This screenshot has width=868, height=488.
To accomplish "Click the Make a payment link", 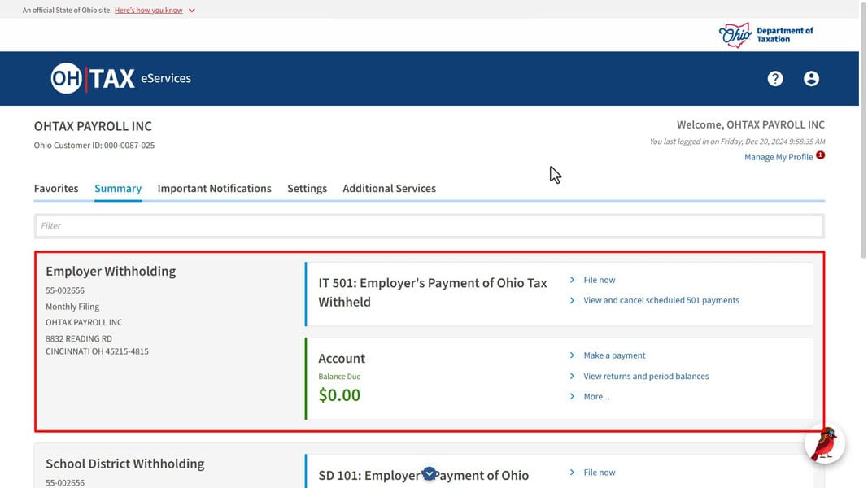I will tap(614, 355).
